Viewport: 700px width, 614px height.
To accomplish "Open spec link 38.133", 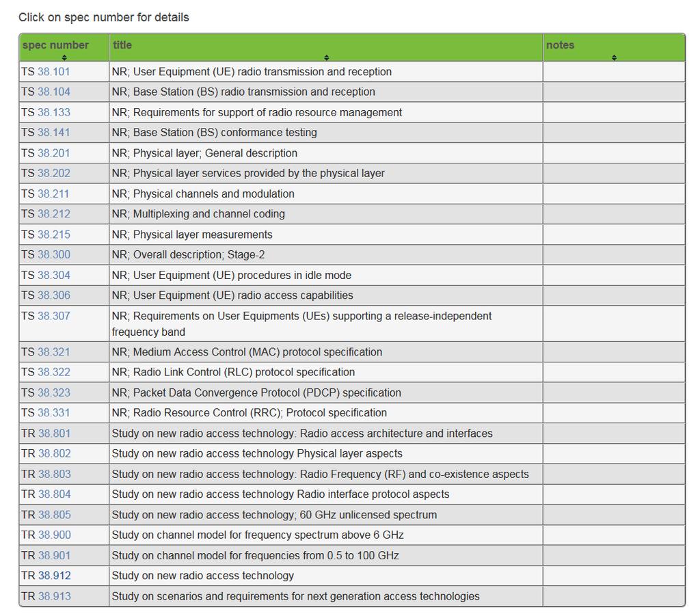I will tap(53, 112).
